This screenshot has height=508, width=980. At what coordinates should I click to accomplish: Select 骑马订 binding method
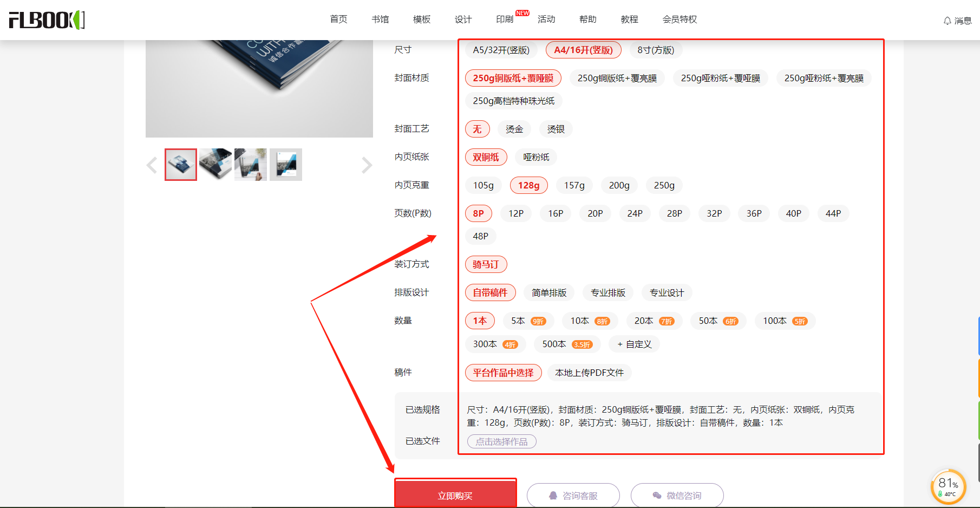[x=486, y=264]
